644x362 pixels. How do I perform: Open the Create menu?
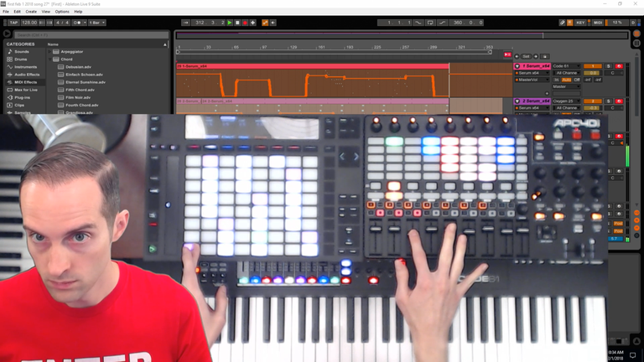31,12
